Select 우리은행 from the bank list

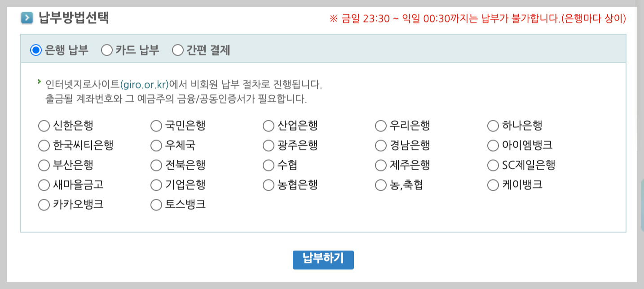point(380,126)
